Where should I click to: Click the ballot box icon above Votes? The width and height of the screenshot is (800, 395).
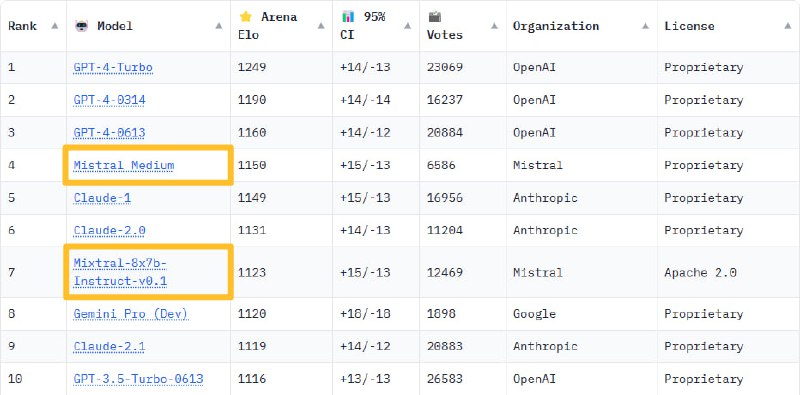434,17
